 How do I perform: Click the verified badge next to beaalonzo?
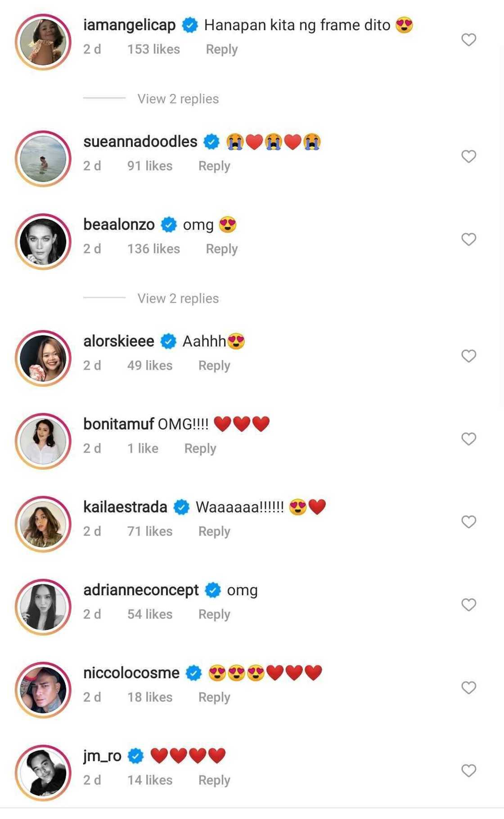pyautogui.click(x=169, y=224)
